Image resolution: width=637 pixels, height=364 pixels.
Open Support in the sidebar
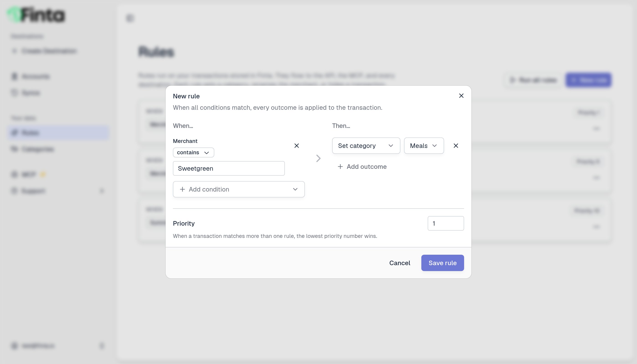[x=58, y=191]
